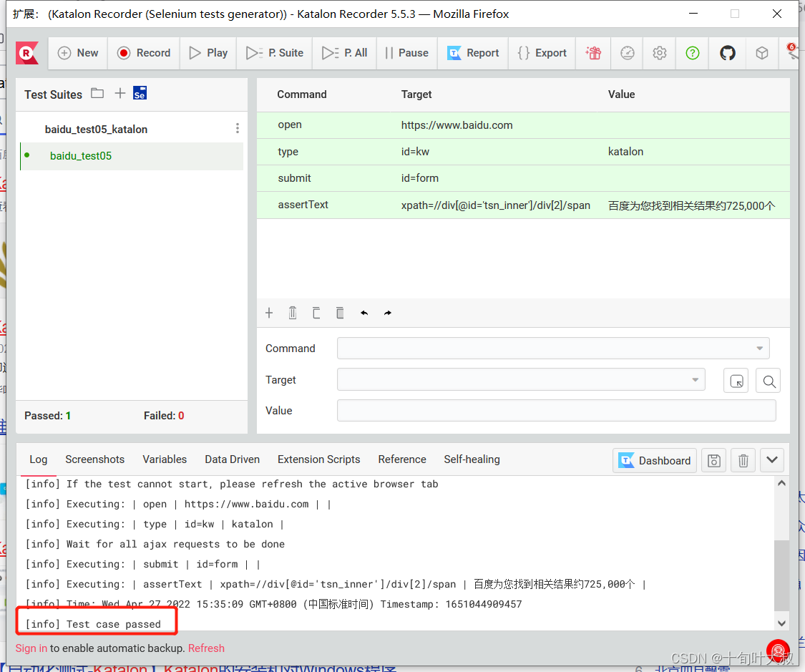Collapse the log panel with chevron
805x672 pixels.
coord(771,460)
